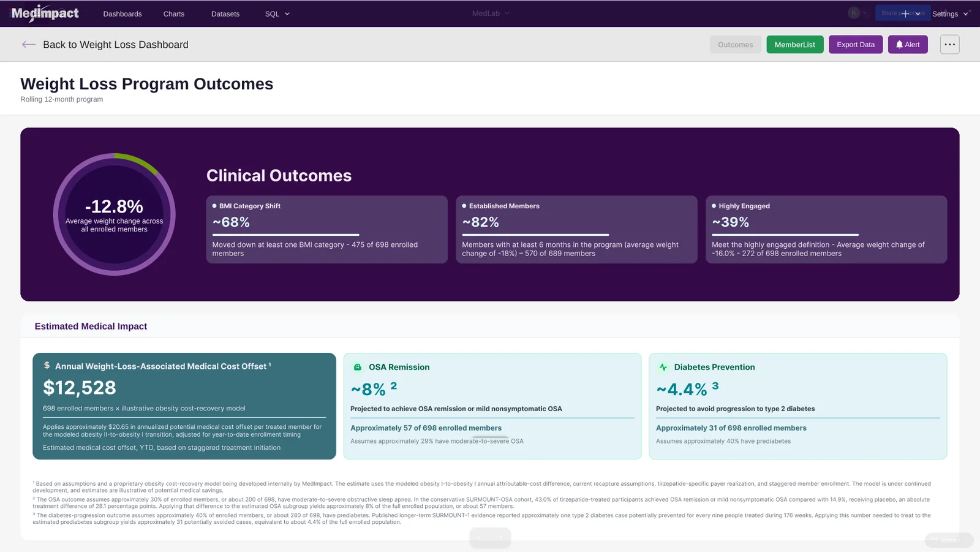Click Approximately 57 of 698 enrolled members
The width and height of the screenshot is (980, 552).
click(426, 428)
